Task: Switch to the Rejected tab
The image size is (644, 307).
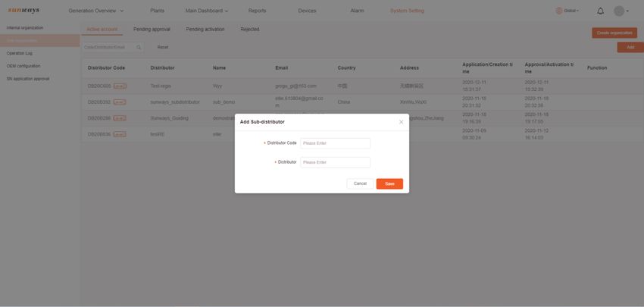Action: (250, 30)
